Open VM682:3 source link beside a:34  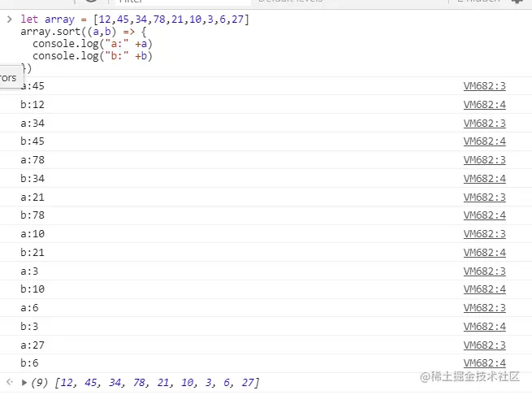point(485,124)
